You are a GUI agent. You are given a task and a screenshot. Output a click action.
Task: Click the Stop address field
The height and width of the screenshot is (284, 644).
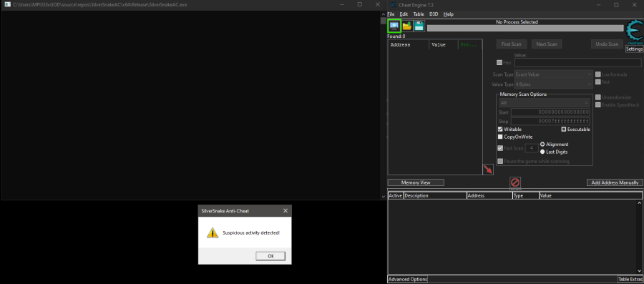pyautogui.click(x=550, y=122)
